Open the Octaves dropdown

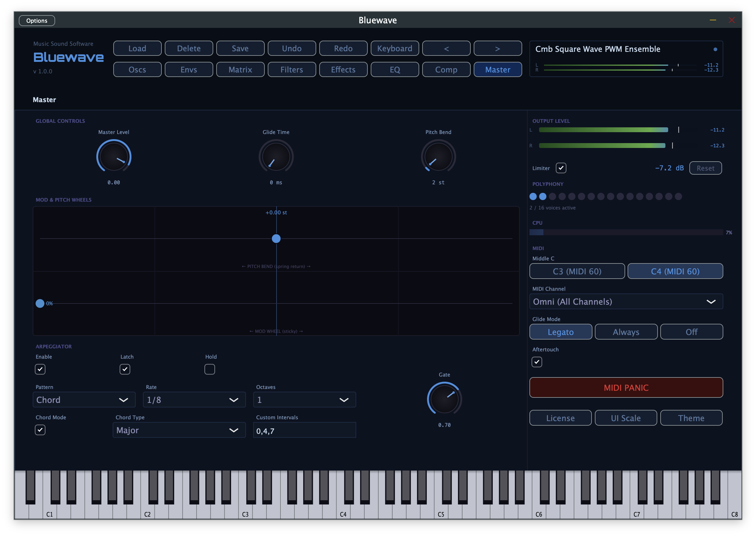(x=304, y=400)
